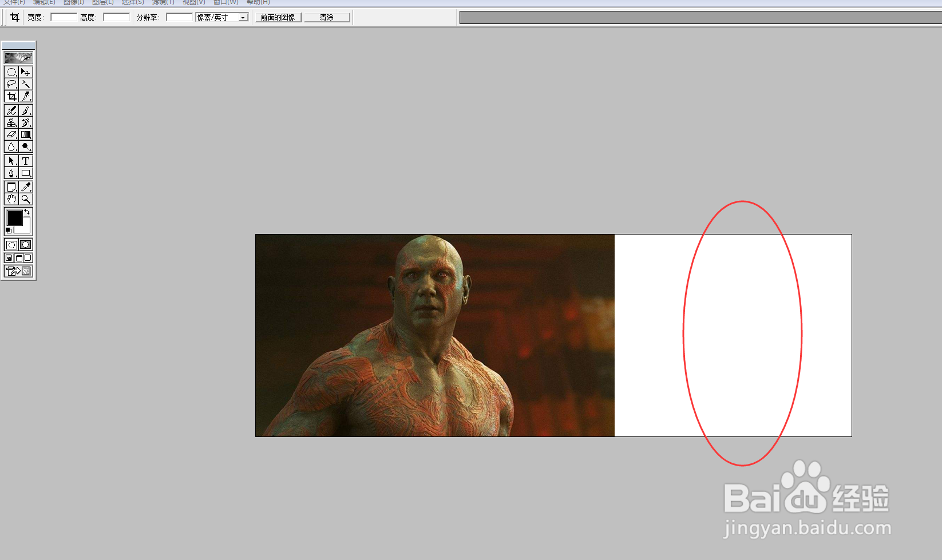Click the 宽度 input field
942x560 pixels.
click(64, 17)
